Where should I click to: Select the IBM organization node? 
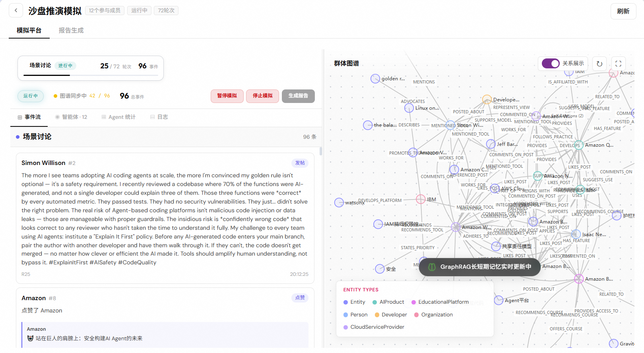(421, 199)
